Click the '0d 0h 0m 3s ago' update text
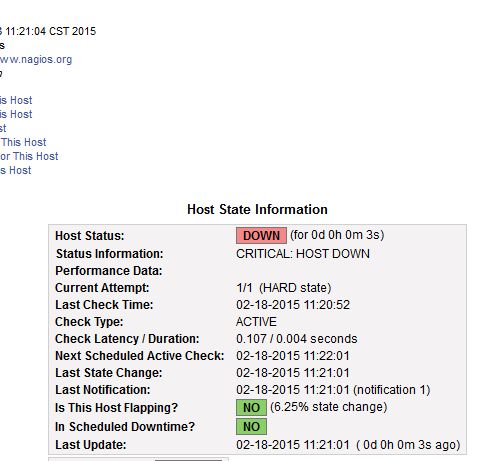This screenshot has width=478, height=461. (408, 445)
